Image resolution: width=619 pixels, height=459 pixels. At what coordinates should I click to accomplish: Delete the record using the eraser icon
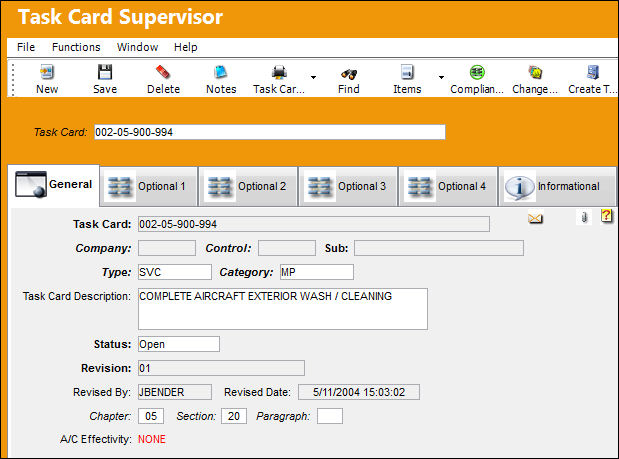tap(163, 72)
